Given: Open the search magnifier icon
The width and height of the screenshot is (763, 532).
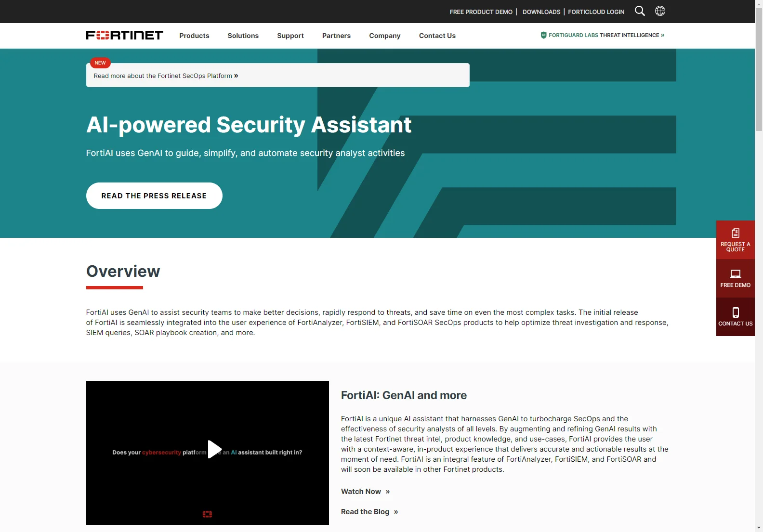Looking at the screenshot, I should tap(640, 11).
